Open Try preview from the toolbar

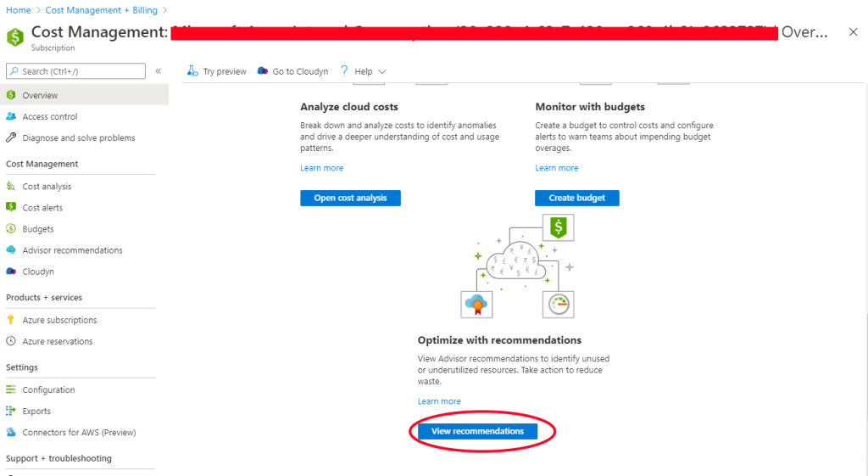(217, 72)
